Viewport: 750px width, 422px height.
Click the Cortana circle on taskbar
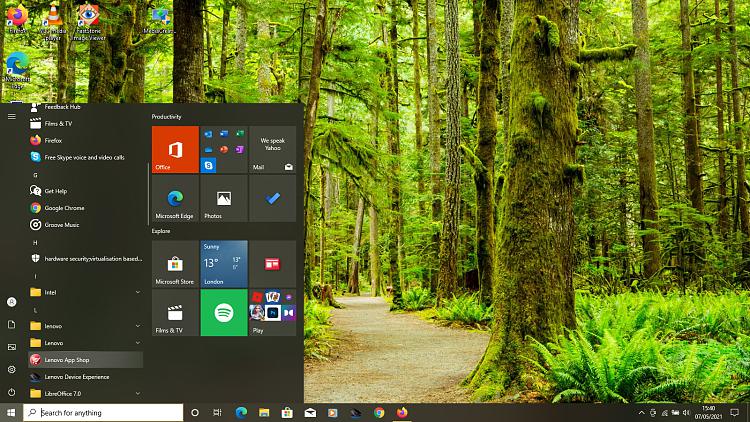pos(195,412)
